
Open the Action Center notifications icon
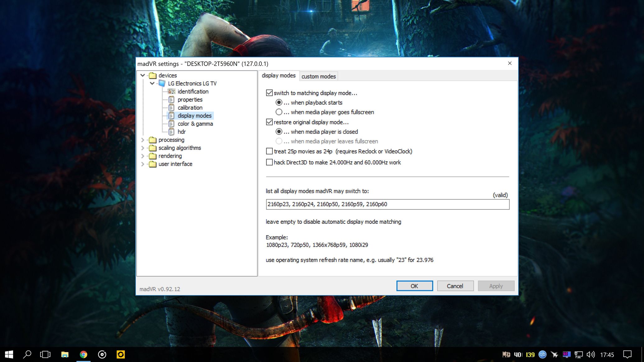coord(627,354)
